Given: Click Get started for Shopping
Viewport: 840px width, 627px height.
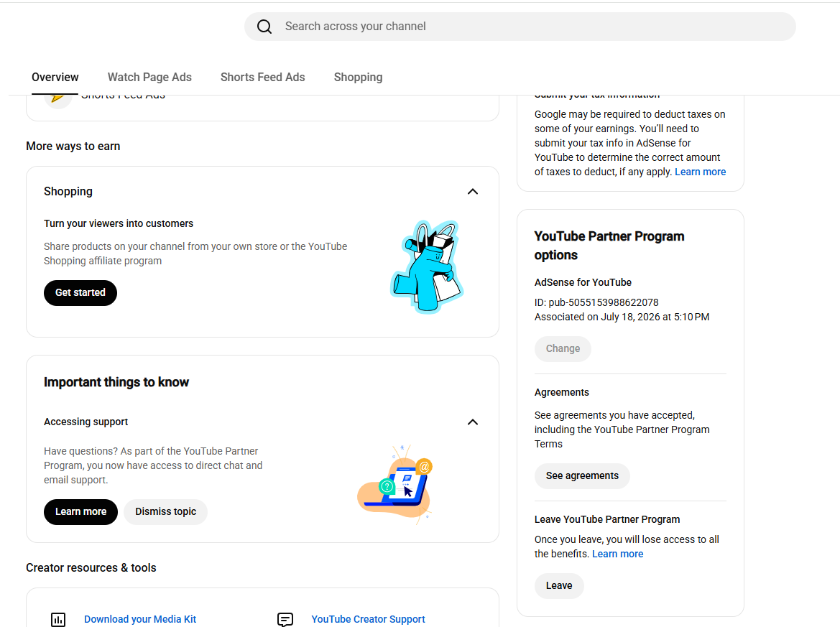Looking at the screenshot, I should pos(80,293).
